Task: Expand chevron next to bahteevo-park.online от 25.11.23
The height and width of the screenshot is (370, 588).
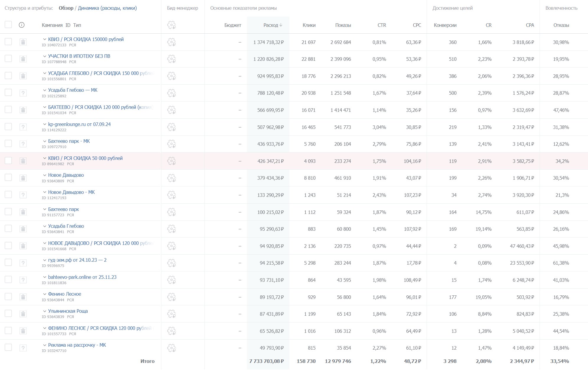Action: coord(45,277)
